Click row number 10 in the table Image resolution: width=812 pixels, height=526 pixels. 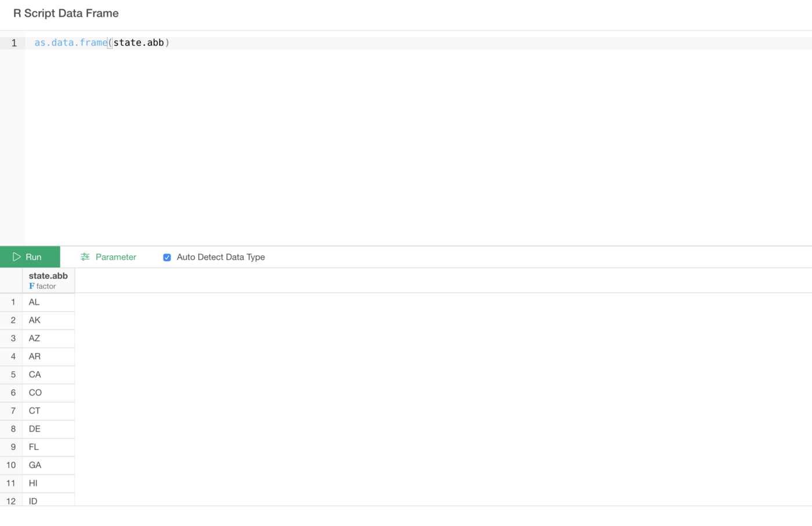(x=11, y=465)
